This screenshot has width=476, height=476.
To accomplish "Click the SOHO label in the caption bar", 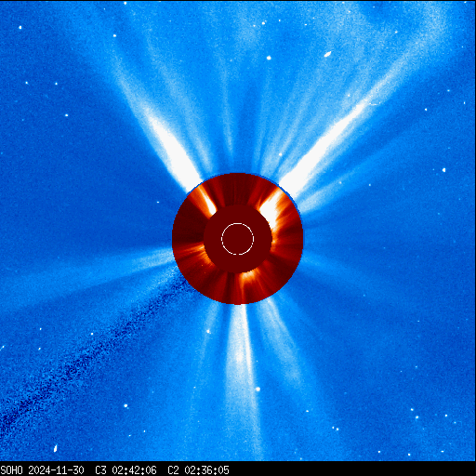I will [x=11, y=470].
